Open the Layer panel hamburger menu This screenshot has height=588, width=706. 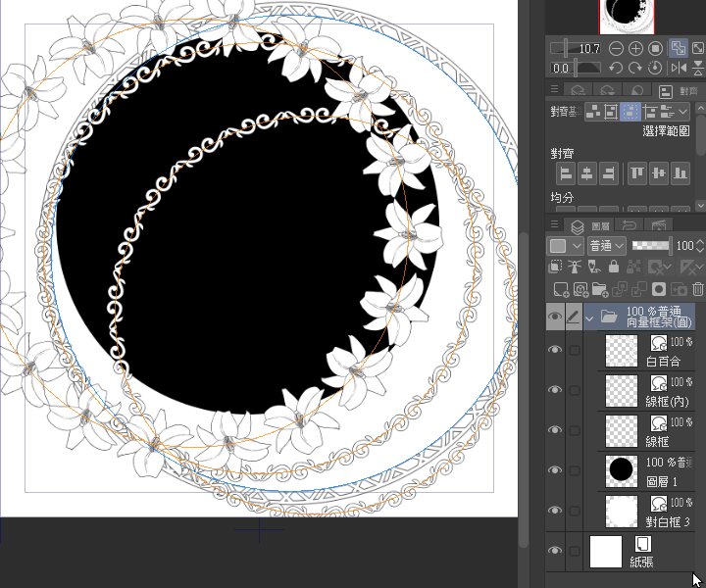[554, 223]
